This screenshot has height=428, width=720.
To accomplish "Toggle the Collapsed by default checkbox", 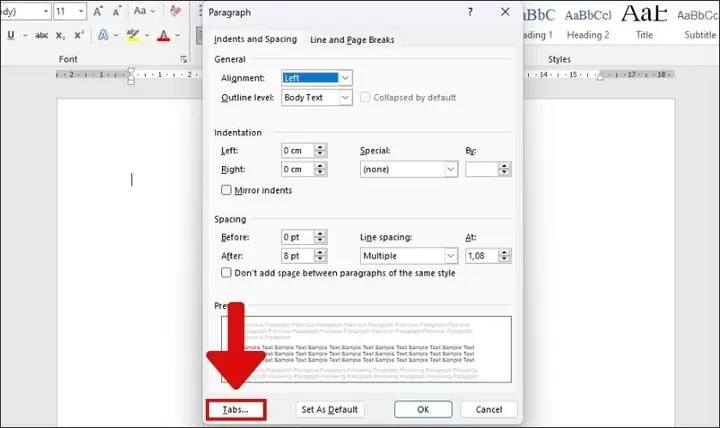I will (365, 97).
